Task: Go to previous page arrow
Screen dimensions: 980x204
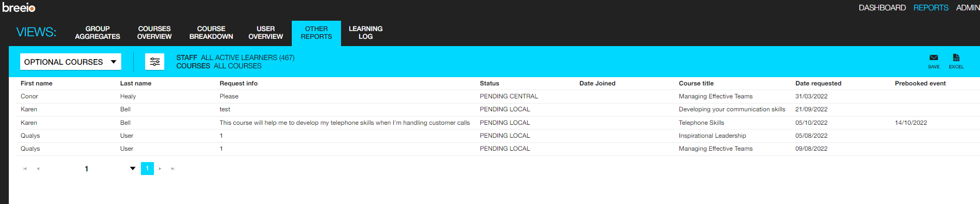Action: [38, 169]
